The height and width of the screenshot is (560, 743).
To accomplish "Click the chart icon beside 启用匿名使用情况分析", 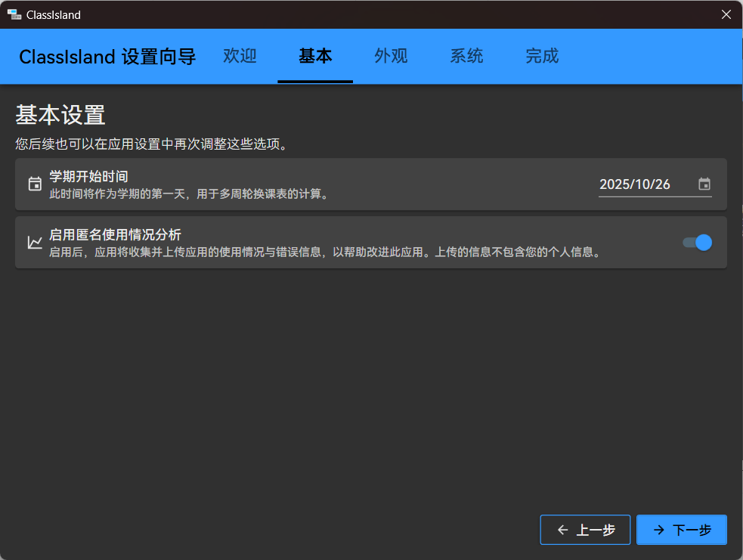I will [35, 243].
